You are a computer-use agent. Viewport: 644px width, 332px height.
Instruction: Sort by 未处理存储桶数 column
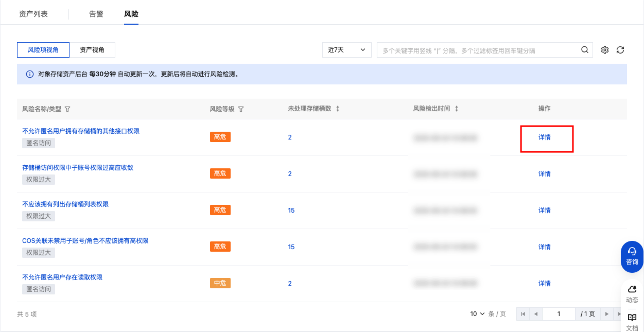(338, 109)
